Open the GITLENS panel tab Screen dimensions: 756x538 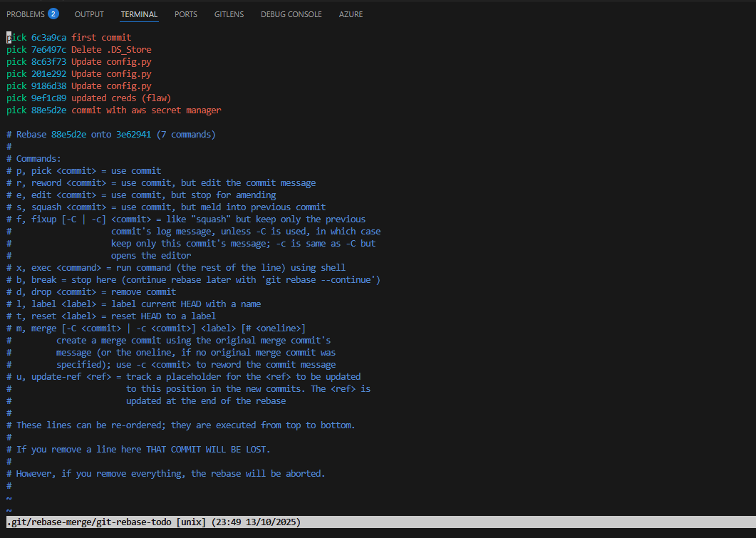(229, 14)
